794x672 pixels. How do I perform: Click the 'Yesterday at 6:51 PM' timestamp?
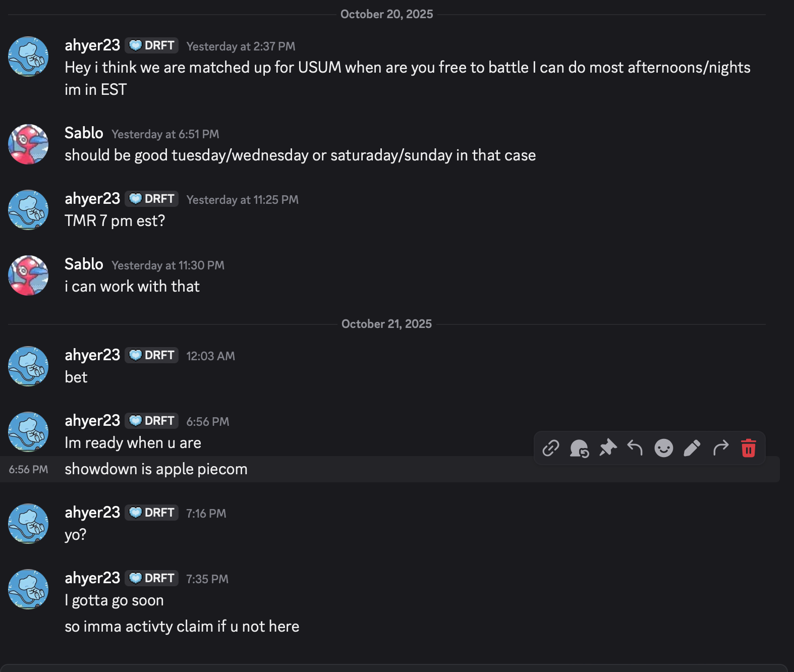165,134
